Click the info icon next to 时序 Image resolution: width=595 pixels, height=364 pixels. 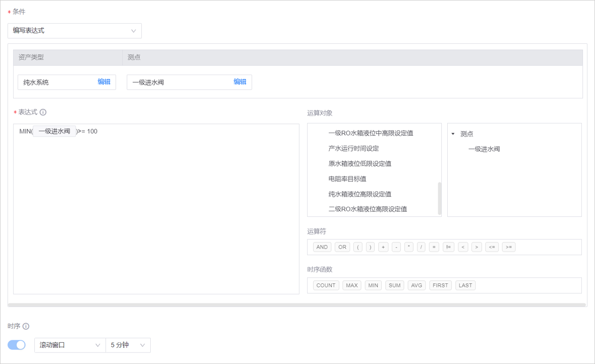click(x=26, y=326)
